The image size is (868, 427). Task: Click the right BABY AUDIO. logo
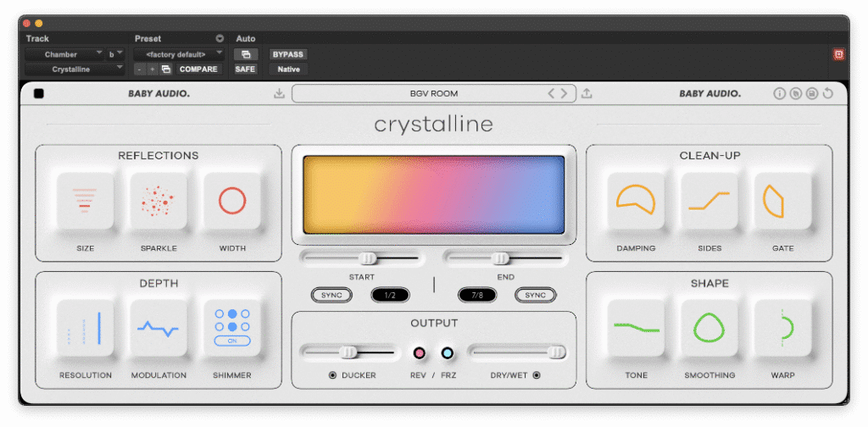(709, 93)
